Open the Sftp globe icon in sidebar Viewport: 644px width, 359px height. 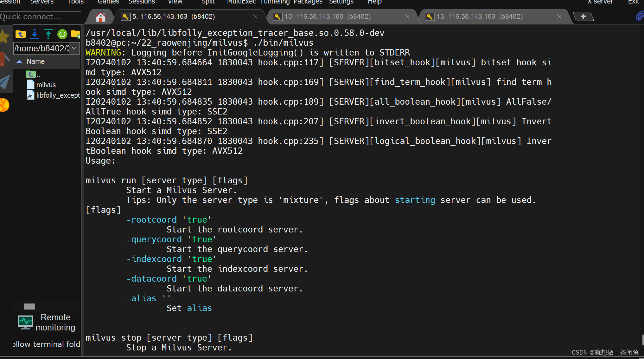point(4,105)
